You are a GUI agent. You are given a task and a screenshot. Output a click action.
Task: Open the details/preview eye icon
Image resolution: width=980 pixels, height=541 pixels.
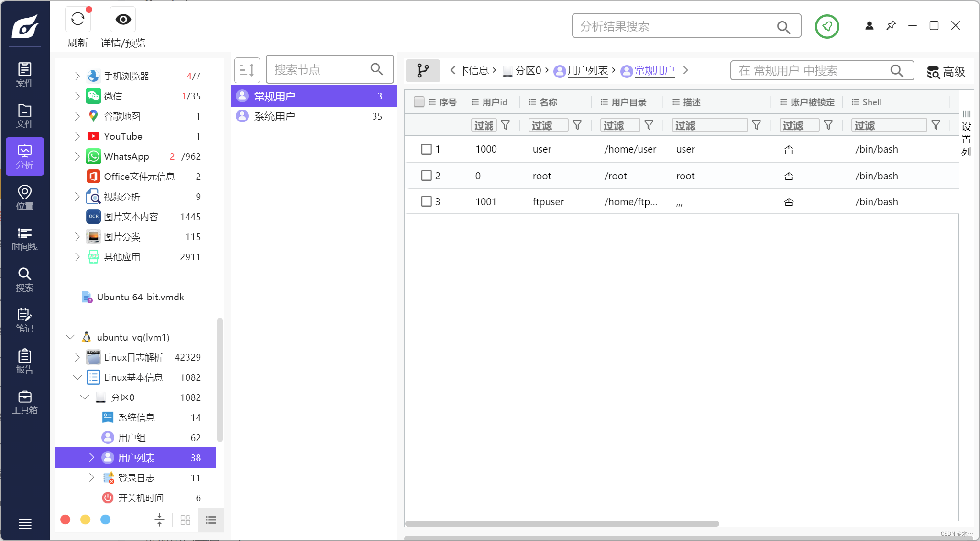click(123, 20)
